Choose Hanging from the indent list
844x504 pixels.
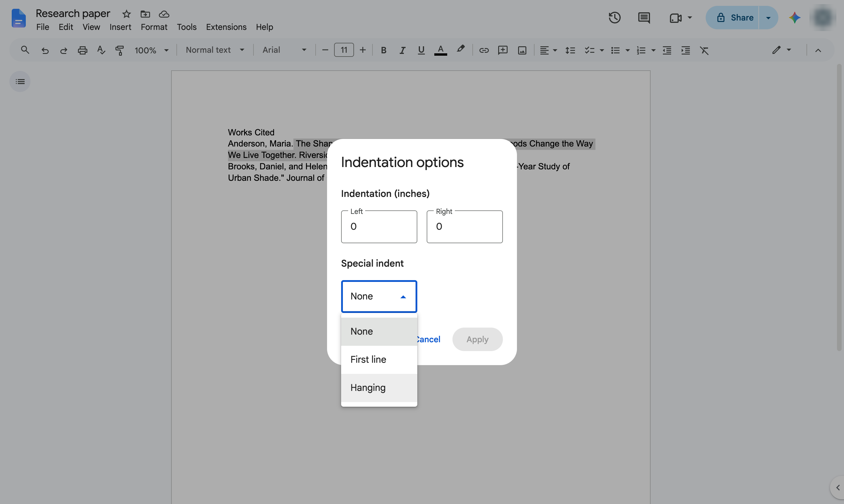(379, 388)
